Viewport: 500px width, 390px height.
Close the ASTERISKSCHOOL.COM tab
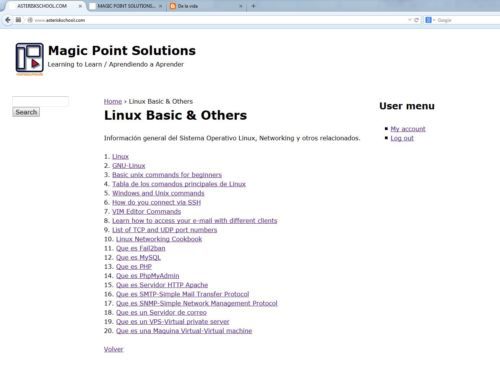coord(80,6)
